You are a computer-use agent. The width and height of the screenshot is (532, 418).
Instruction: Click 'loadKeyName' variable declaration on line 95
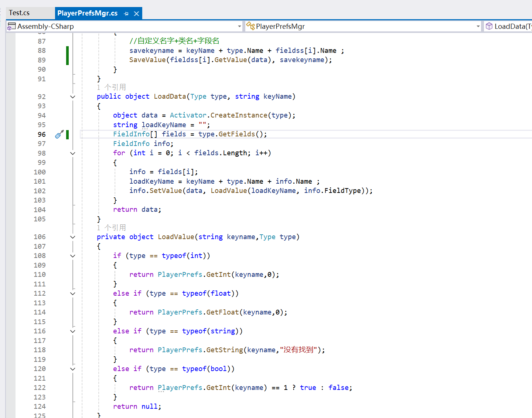(x=164, y=125)
